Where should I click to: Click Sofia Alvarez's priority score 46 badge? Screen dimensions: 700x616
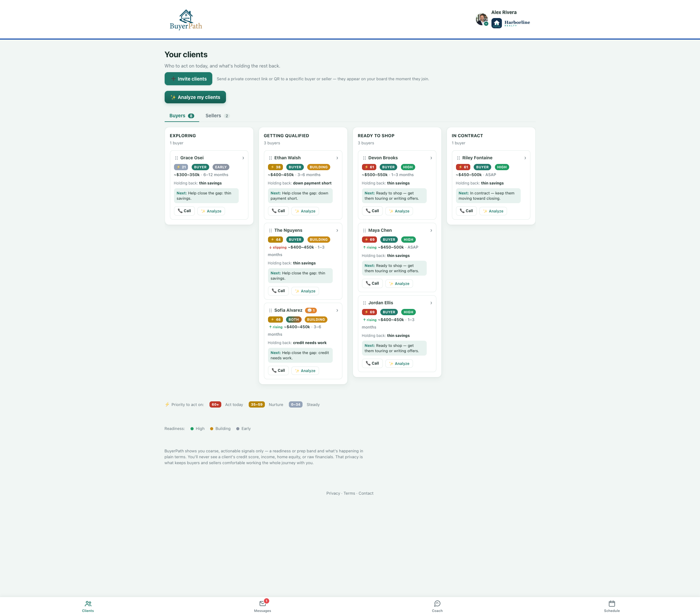click(x=275, y=320)
